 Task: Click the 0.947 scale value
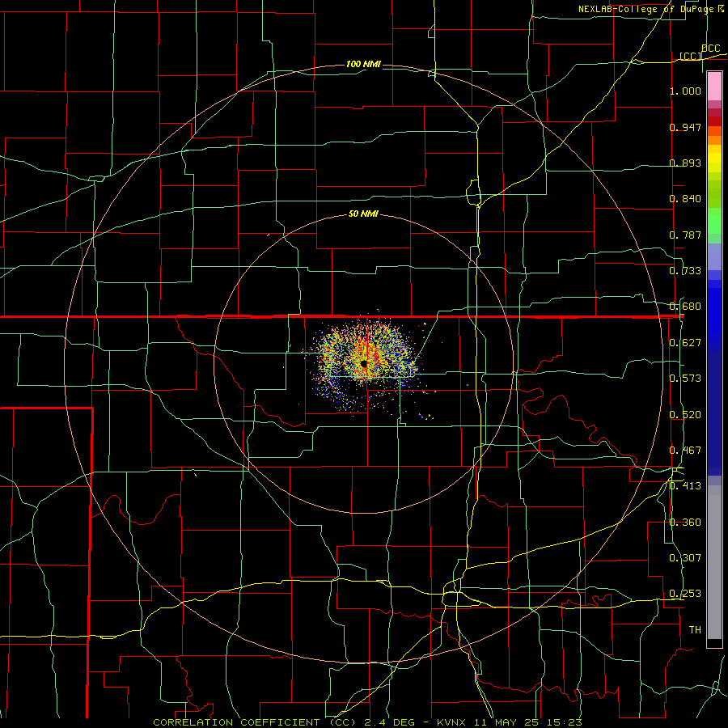[x=685, y=127]
